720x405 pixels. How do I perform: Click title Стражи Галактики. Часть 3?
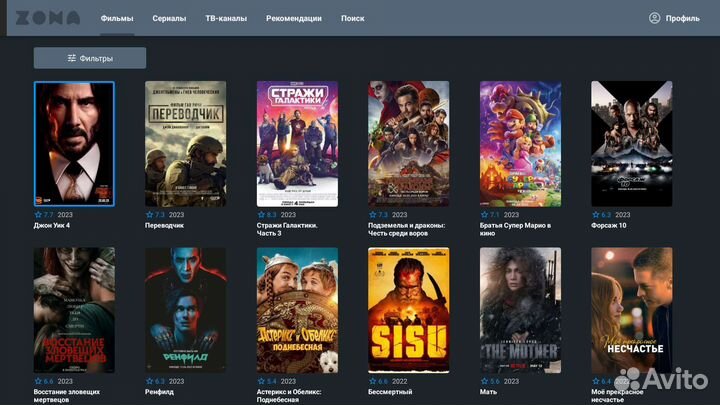tap(287, 230)
